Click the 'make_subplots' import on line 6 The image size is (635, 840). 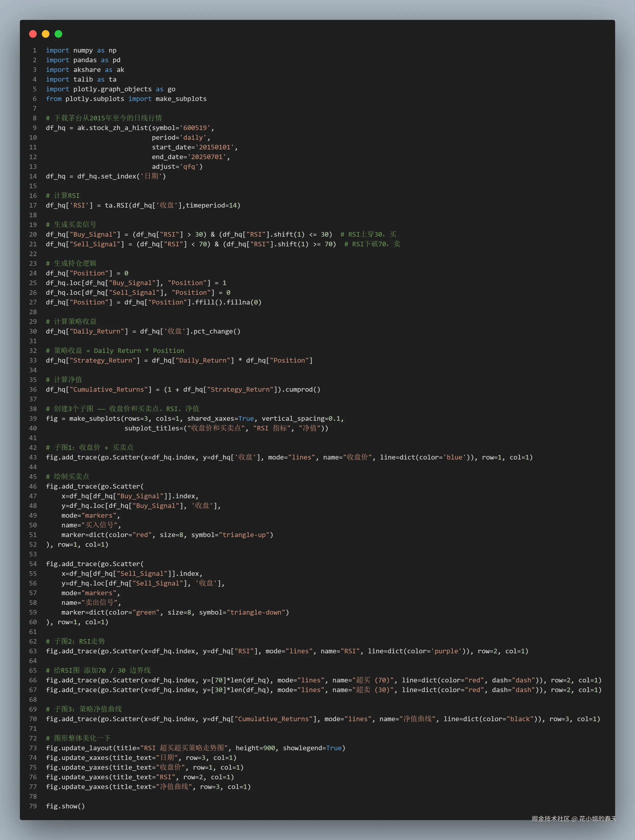pyautogui.click(x=181, y=99)
